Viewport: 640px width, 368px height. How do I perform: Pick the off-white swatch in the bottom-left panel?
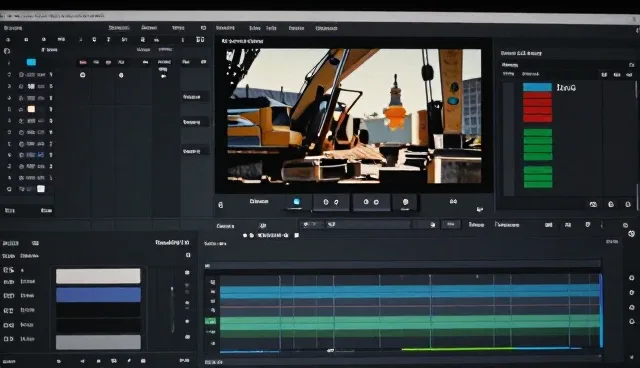tap(98, 276)
